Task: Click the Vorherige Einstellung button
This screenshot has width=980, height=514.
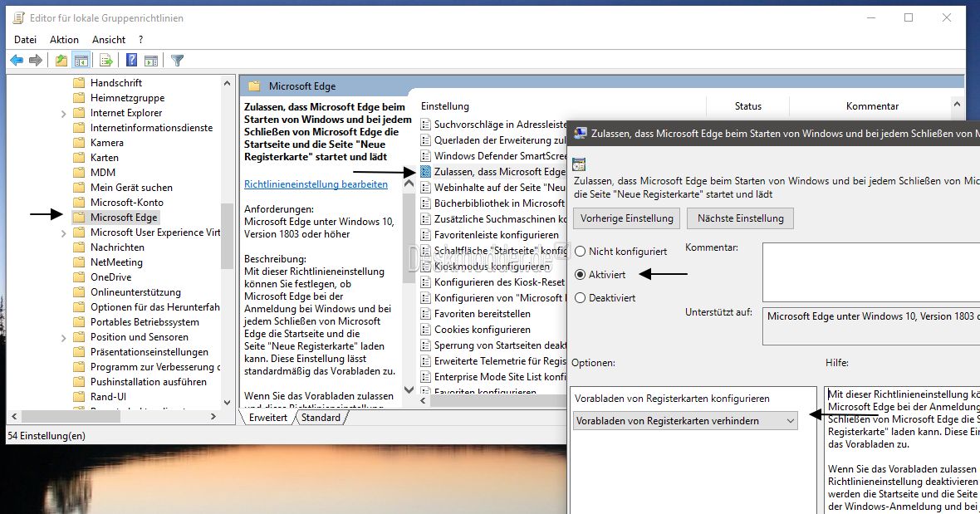Action: pyautogui.click(x=627, y=218)
